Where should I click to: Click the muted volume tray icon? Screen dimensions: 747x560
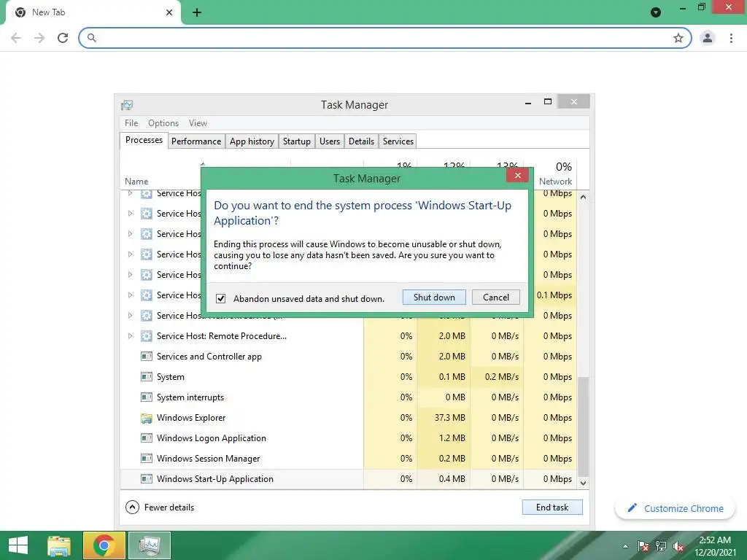coord(678,547)
